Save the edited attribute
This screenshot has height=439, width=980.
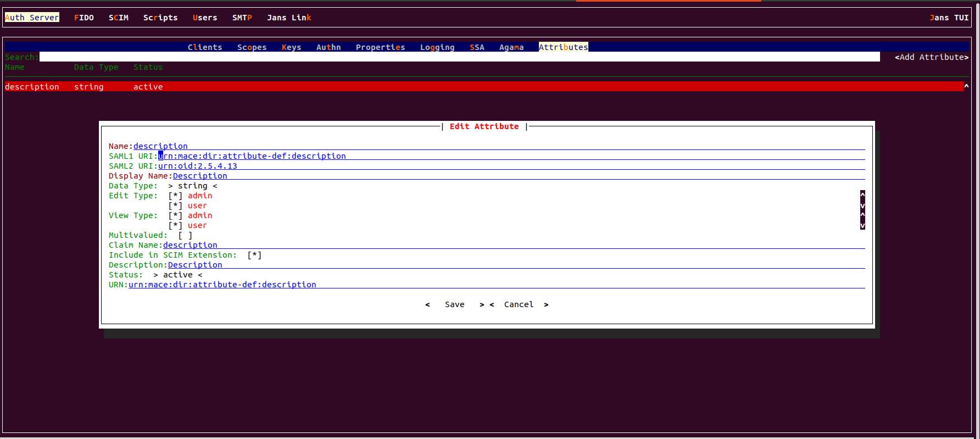tap(454, 304)
